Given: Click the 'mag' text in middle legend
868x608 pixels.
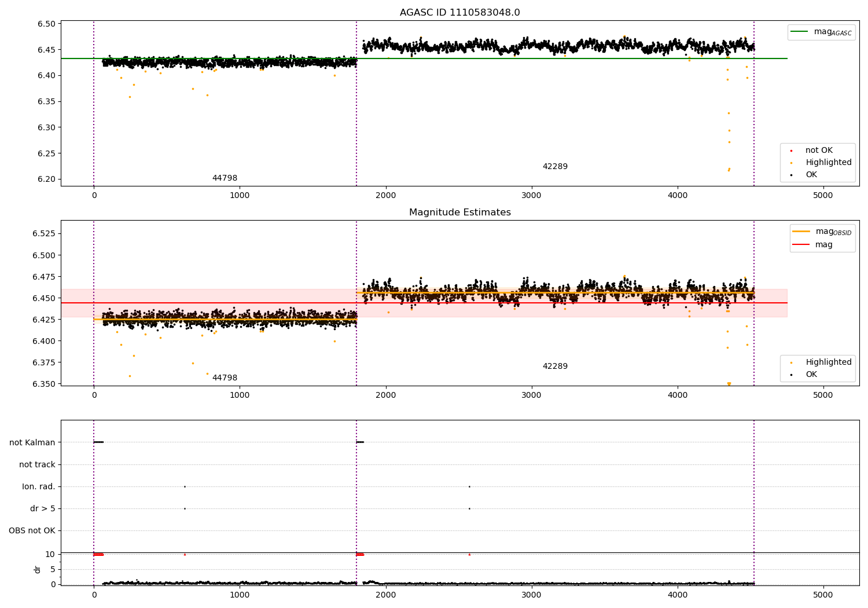Looking at the screenshot, I should pyautogui.click(x=824, y=245).
